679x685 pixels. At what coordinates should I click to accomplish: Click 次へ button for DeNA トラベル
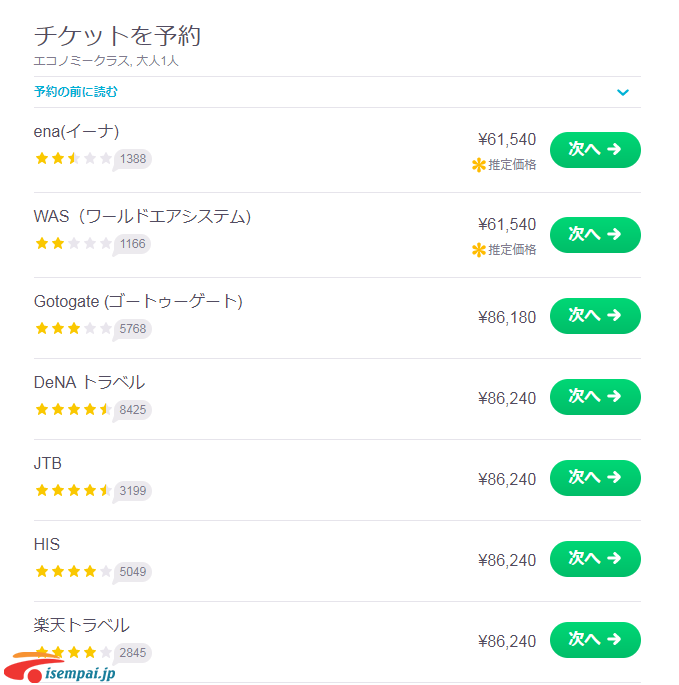click(595, 397)
